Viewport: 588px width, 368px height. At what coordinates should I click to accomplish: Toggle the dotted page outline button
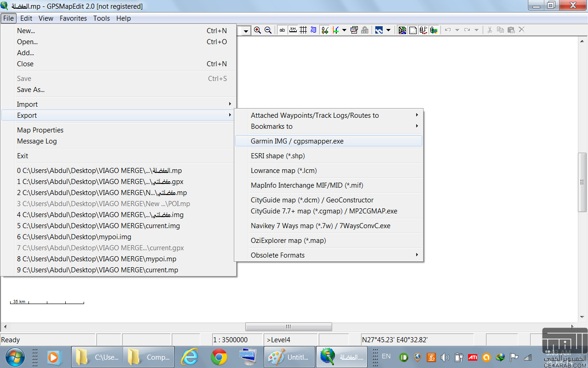click(x=413, y=30)
